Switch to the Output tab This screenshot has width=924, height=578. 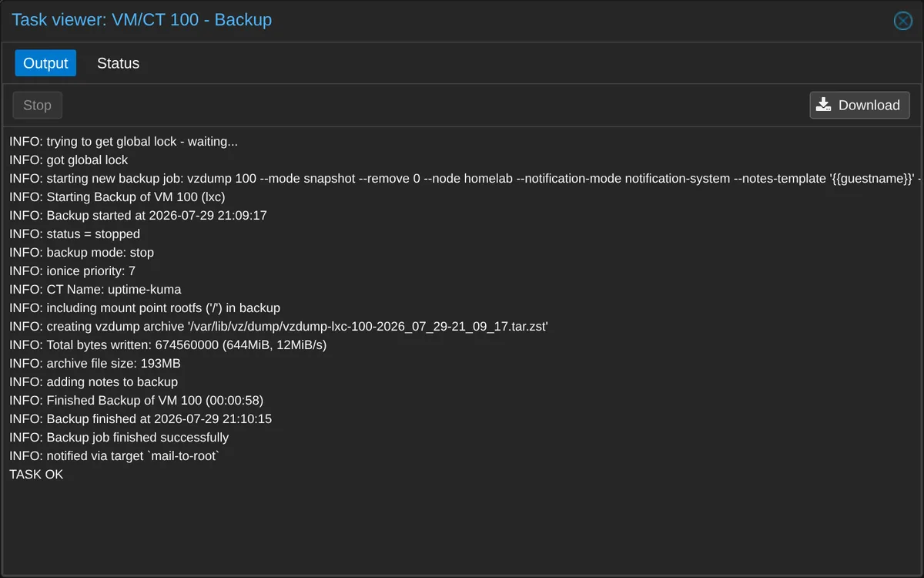[x=45, y=63]
